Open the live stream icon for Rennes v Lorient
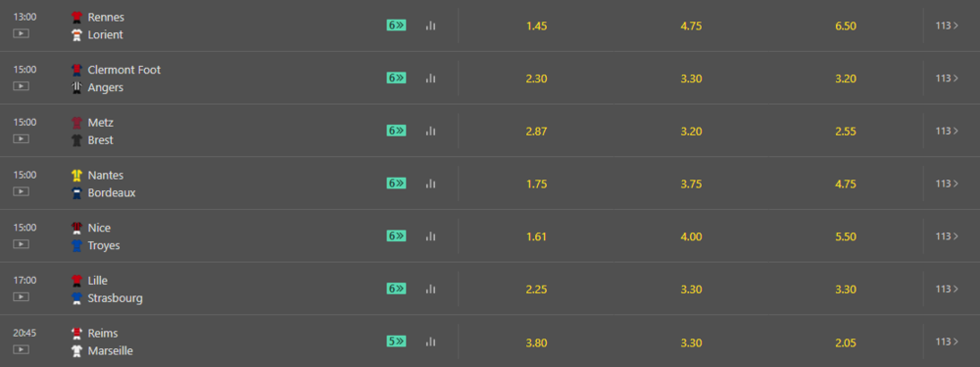Image resolution: width=980 pixels, height=367 pixels. [x=21, y=33]
